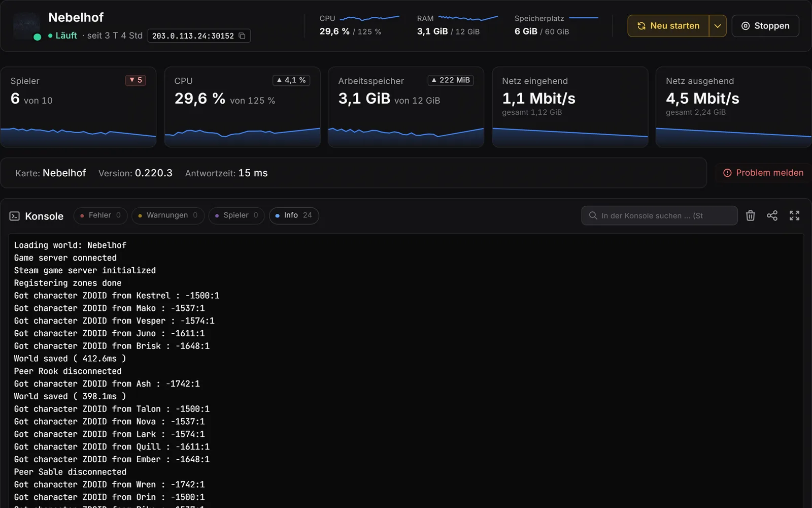Viewport: 812px width, 508px height.
Task: Toggle the Info log filter
Action: pos(294,215)
